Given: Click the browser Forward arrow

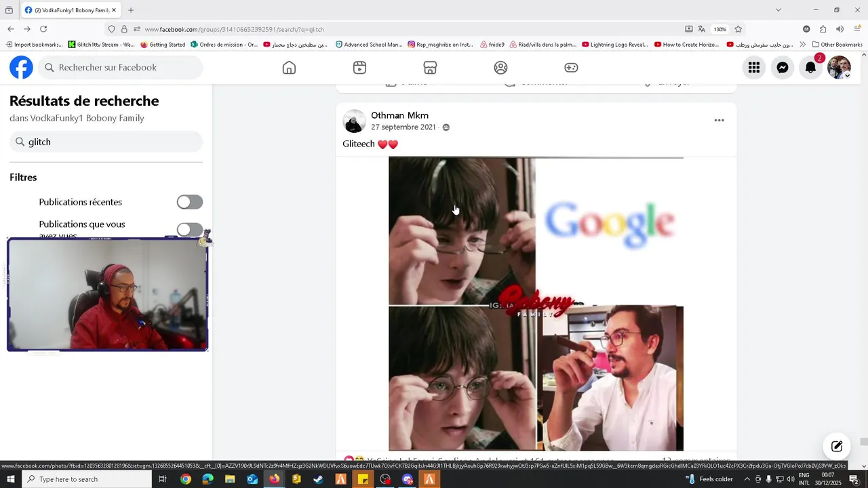Looking at the screenshot, I should pos(26,29).
